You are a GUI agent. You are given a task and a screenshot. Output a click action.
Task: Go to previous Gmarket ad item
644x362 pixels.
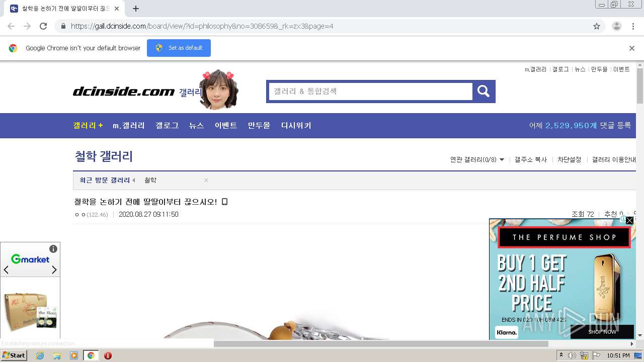pyautogui.click(x=6, y=270)
